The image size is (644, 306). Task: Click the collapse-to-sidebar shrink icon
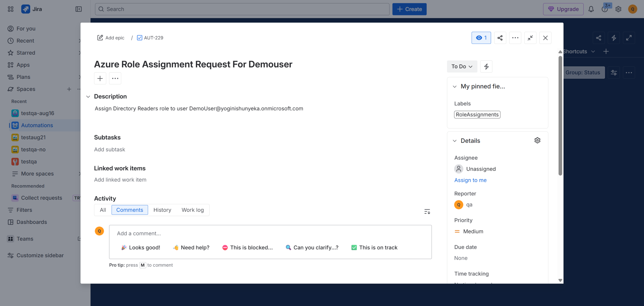(x=530, y=38)
